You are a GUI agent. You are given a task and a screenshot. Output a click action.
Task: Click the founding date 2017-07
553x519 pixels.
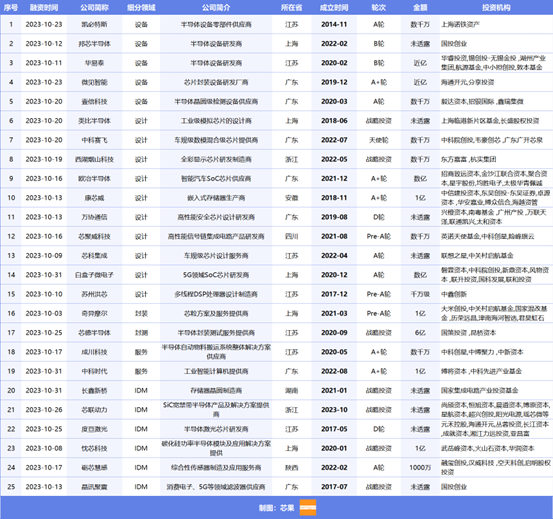tap(334, 487)
